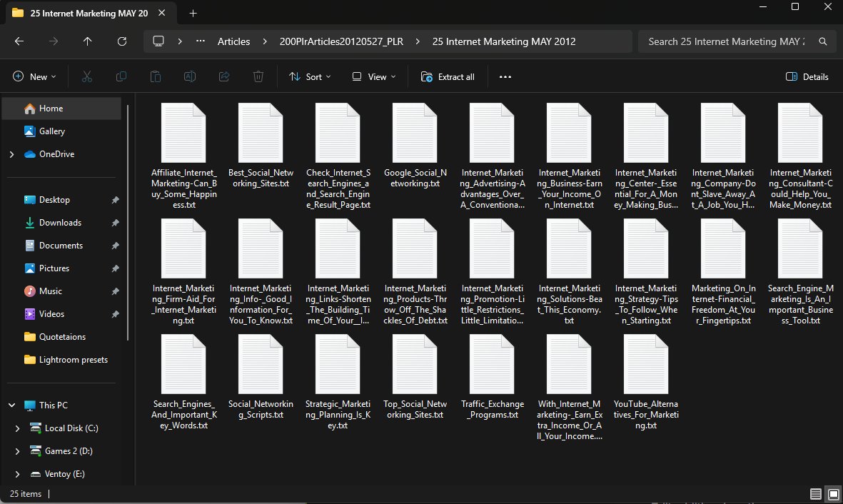Image resolution: width=843 pixels, height=504 pixels.
Task: Open the See more ellipsis menu
Action: point(505,77)
